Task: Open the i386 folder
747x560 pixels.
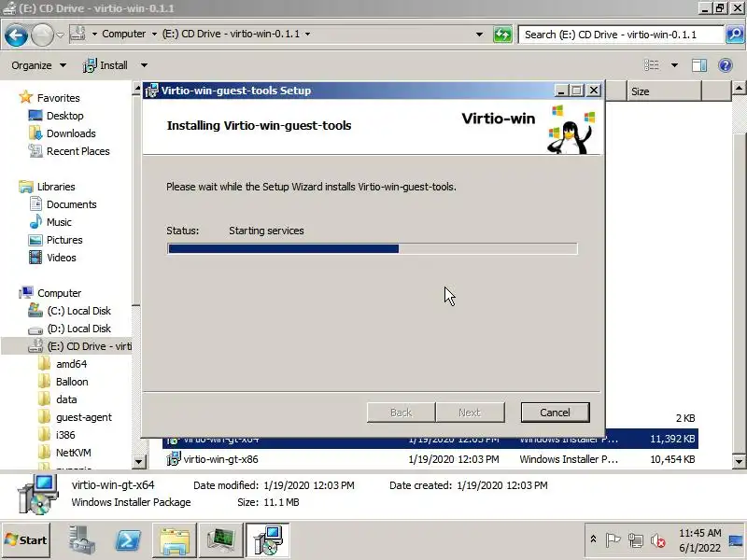Action: point(65,435)
